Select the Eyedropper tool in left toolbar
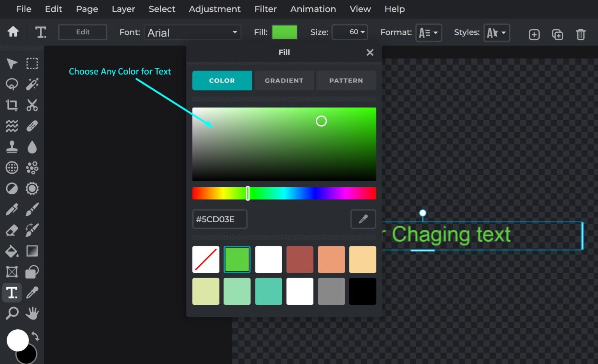The image size is (598, 364). [x=32, y=292]
